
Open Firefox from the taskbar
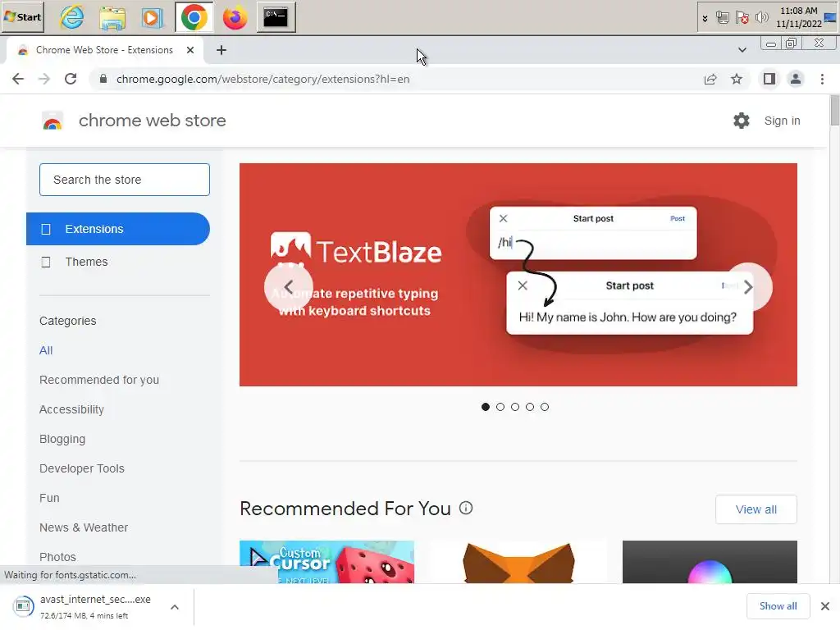click(x=235, y=17)
